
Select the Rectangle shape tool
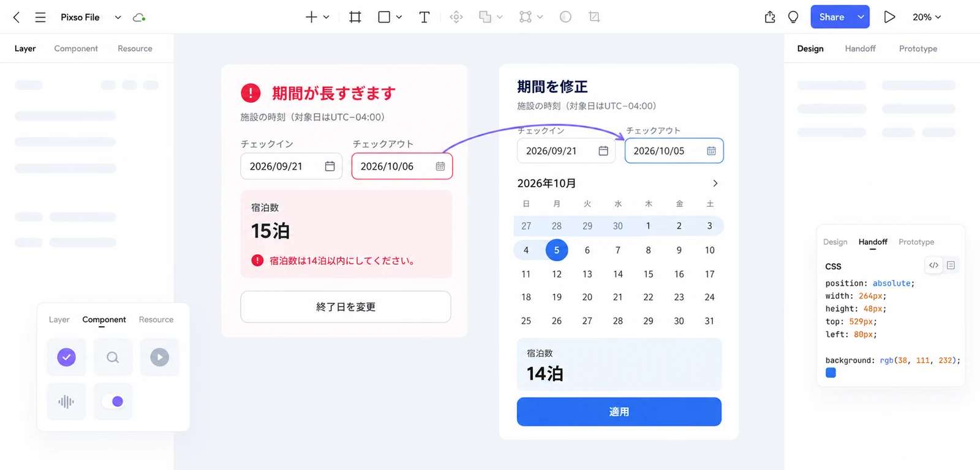pos(384,17)
